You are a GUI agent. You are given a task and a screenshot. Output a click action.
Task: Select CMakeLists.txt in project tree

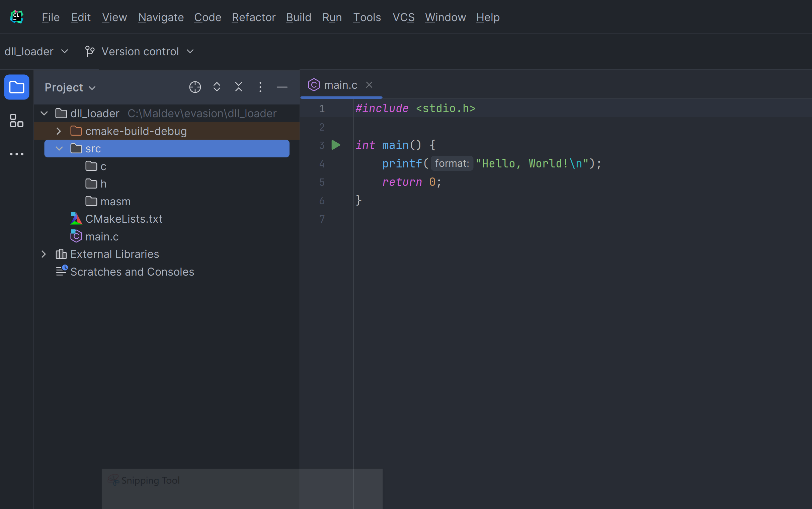point(124,219)
